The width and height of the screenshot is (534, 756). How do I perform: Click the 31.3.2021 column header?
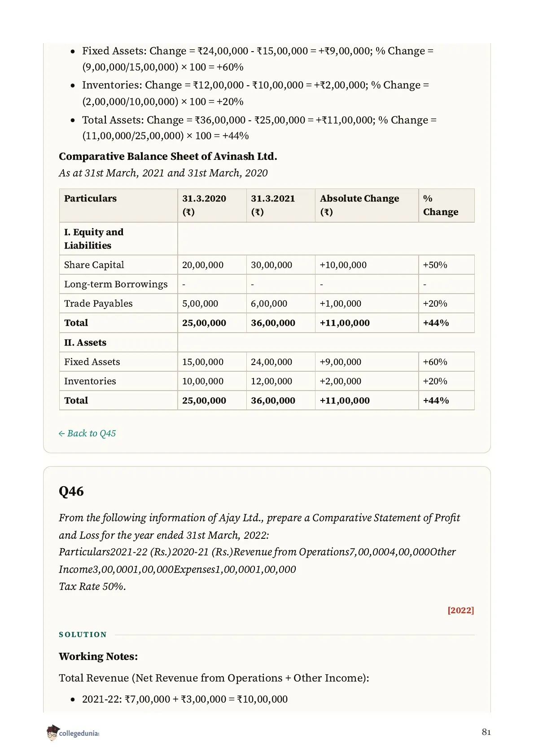280,205
